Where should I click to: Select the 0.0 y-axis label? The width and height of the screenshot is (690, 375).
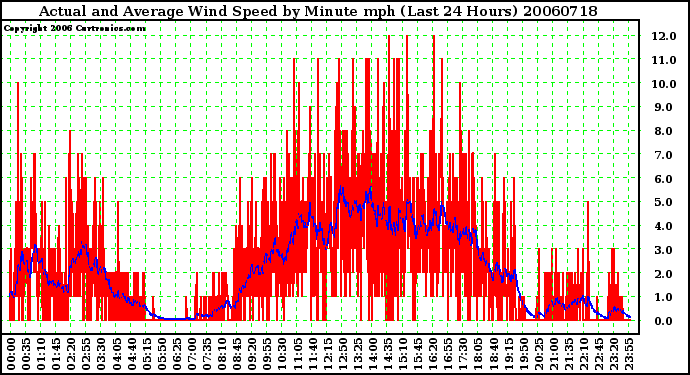664,321
